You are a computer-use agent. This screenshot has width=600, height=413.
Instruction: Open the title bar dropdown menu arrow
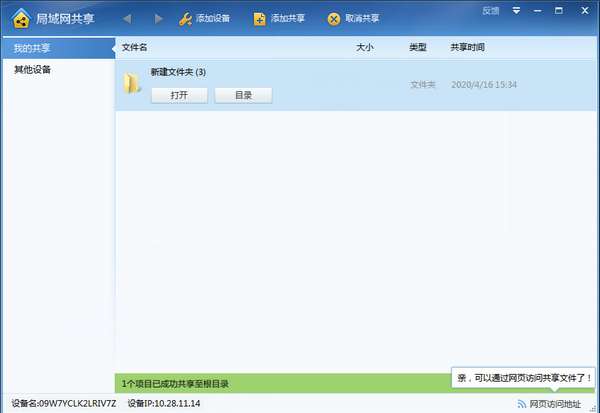(516, 11)
